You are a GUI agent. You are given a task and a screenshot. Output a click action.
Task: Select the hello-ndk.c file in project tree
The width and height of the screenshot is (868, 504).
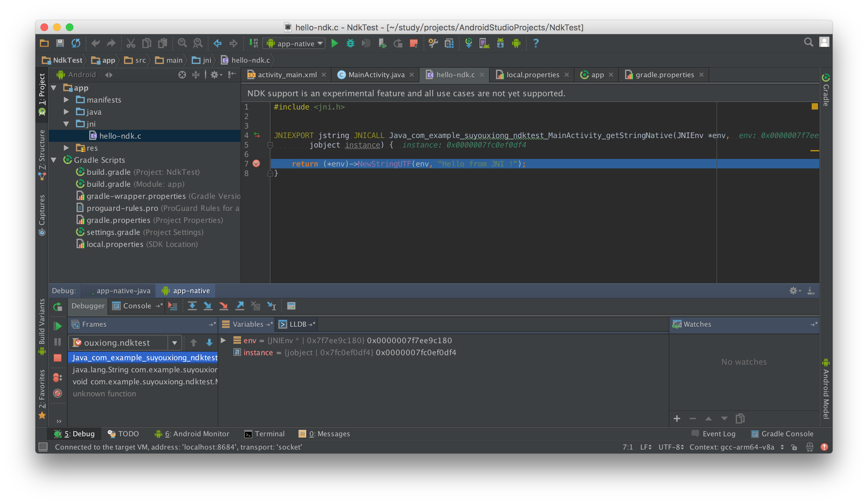pyautogui.click(x=145, y=136)
